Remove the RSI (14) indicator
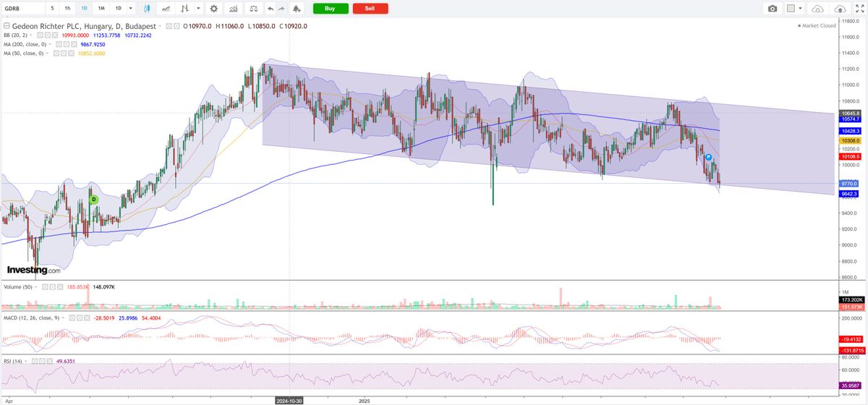 tap(50, 362)
